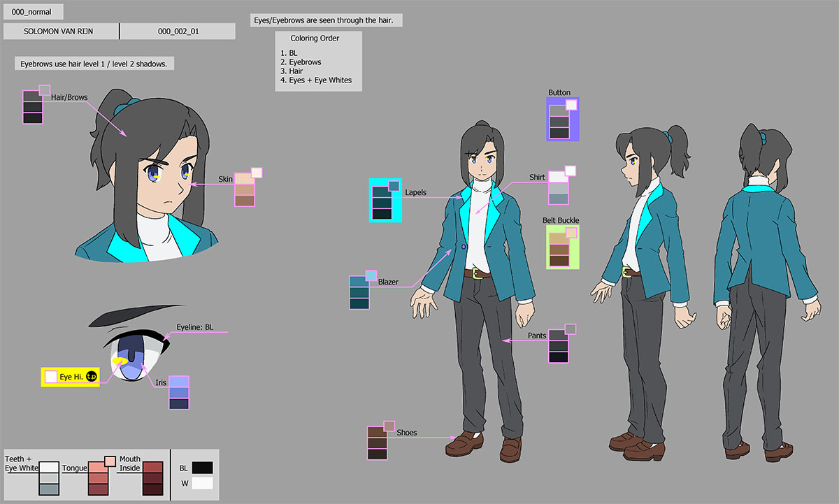This screenshot has height=504, width=839.
Task: Click the yellow highlight on the enlarged eye
Action: (120, 361)
